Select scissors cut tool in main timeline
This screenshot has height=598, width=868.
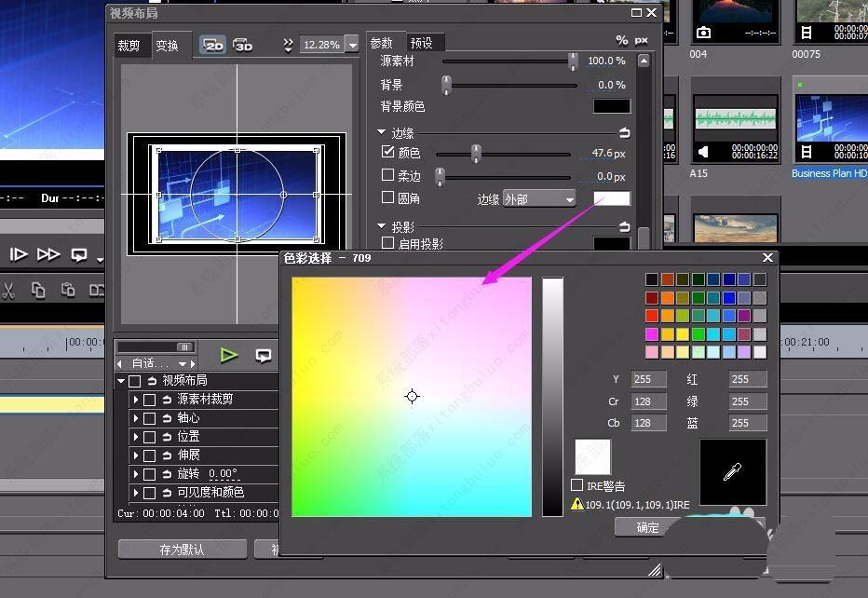(x=7, y=290)
